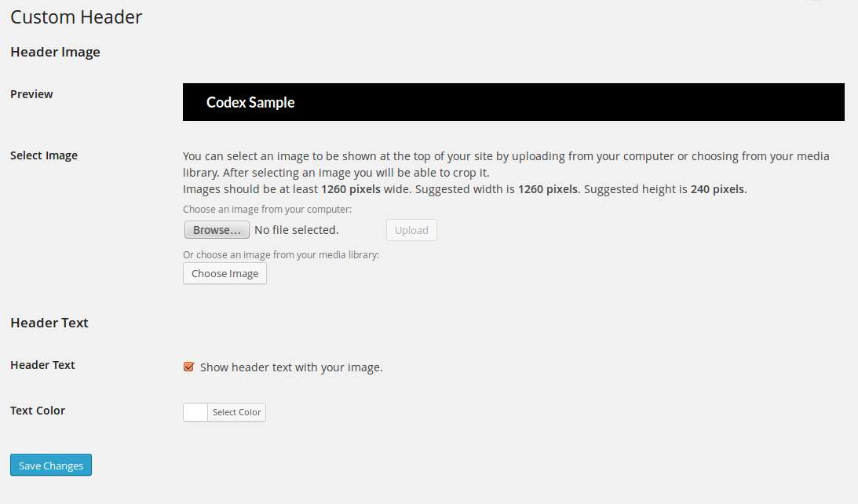Click the Upload button
The width and height of the screenshot is (858, 504).
[411, 230]
